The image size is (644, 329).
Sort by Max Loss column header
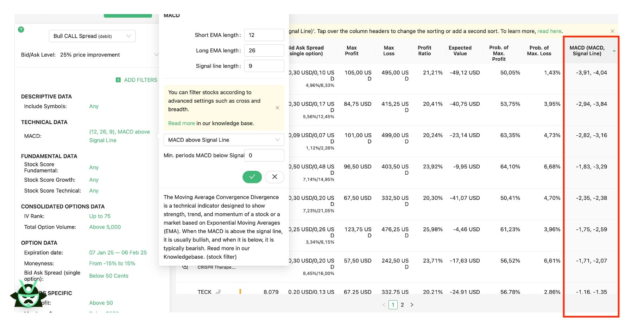click(x=389, y=51)
